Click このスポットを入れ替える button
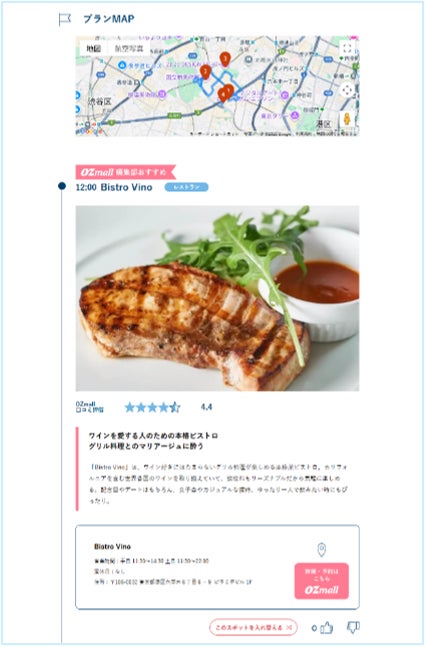Image resolution: width=425 pixels, height=646 pixels. [253, 627]
